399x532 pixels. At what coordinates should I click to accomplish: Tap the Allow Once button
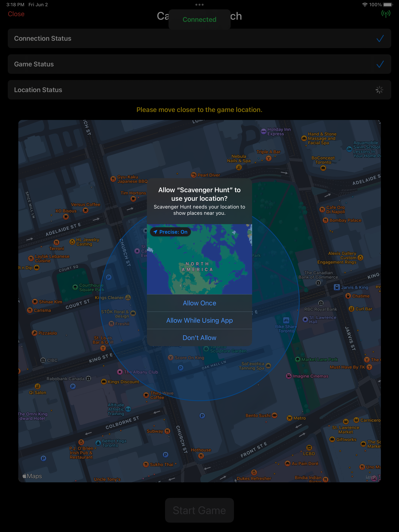point(199,303)
